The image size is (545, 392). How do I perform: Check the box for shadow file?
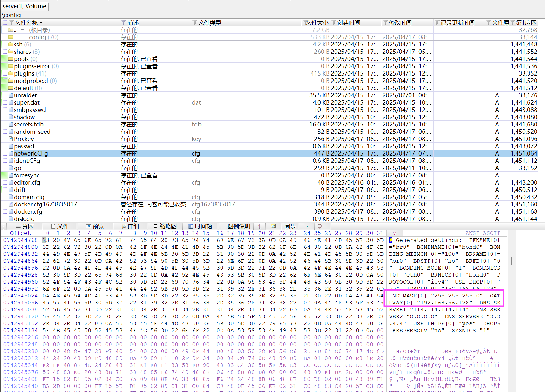click(x=5, y=117)
